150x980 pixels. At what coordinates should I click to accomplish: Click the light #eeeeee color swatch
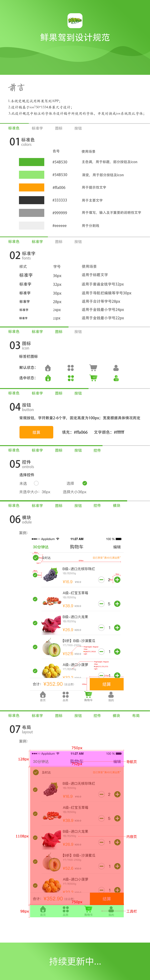click(32, 226)
